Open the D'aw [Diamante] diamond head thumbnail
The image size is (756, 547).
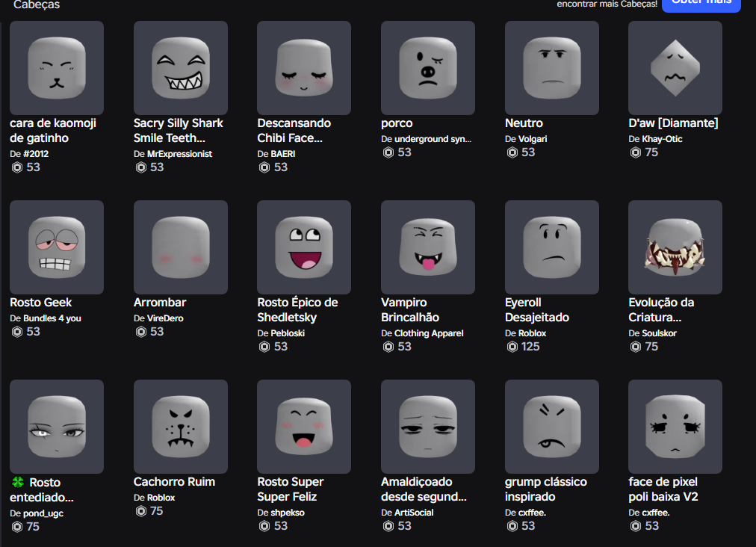pyautogui.click(x=675, y=68)
